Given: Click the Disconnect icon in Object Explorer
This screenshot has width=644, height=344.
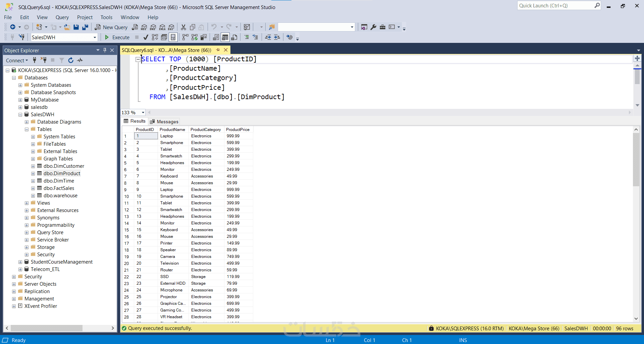Looking at the screenshot, I should point(44,60).
